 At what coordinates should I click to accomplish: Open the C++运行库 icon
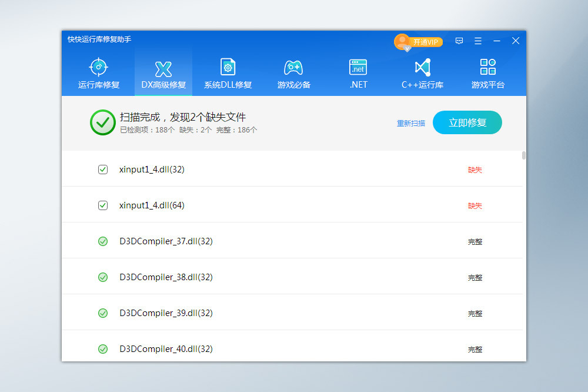coord(422,67)
